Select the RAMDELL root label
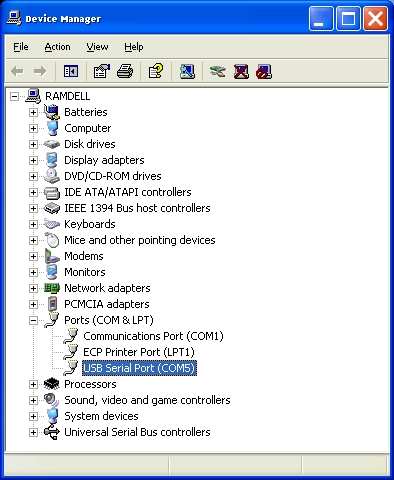This screenshot has height=480, width=394. pos(68,96)
